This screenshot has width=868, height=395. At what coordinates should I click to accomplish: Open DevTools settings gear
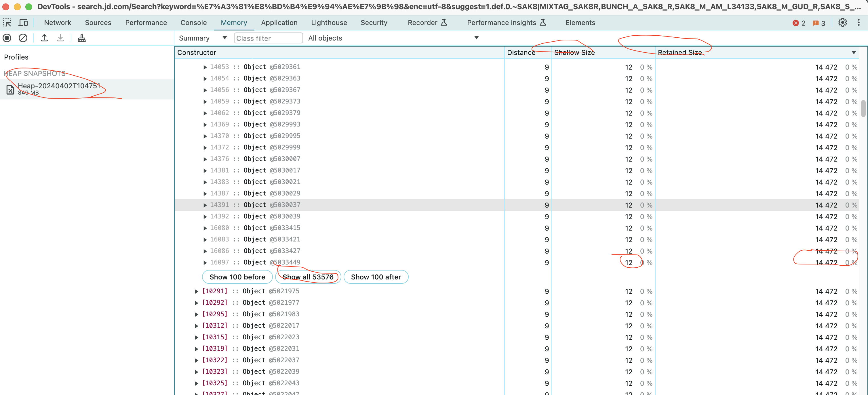[842, 22]
